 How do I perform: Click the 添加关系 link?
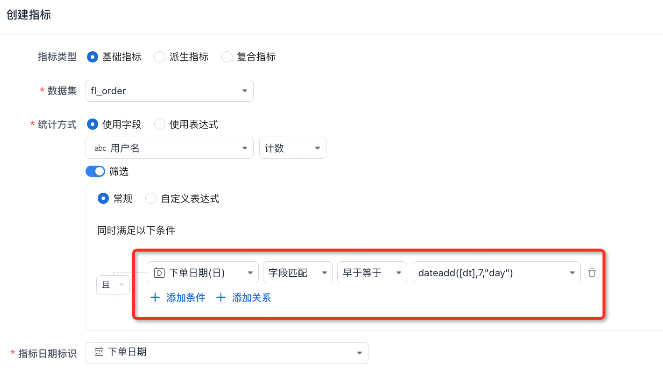(251, 298)
